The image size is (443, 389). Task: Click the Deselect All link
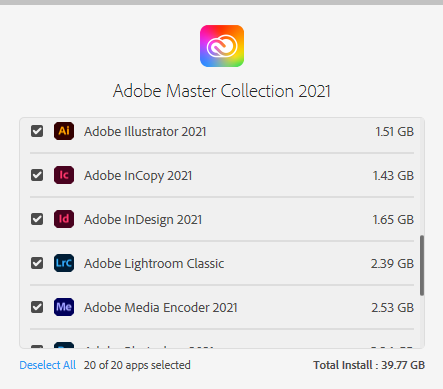tap(48, 365)
